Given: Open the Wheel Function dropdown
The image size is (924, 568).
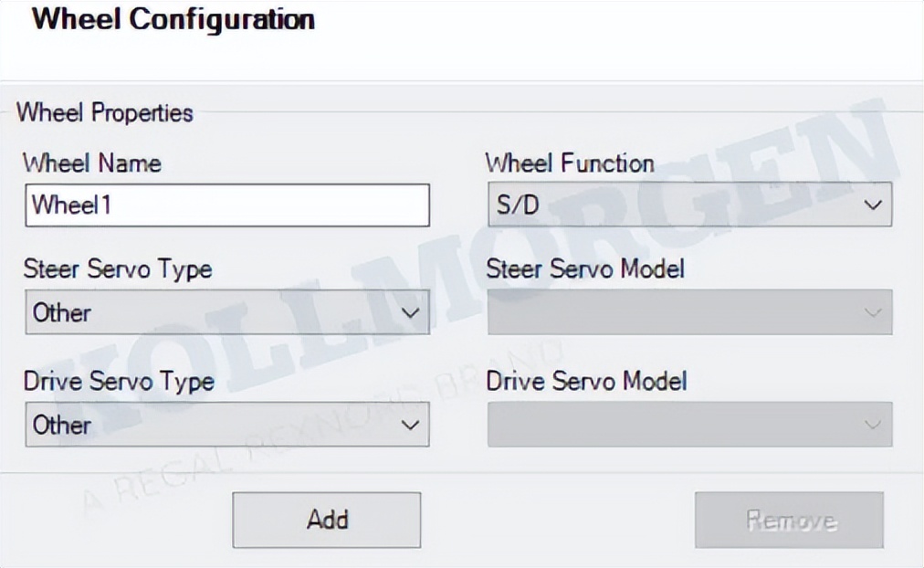Looking at the screenshot, I should tap(689, 205).
